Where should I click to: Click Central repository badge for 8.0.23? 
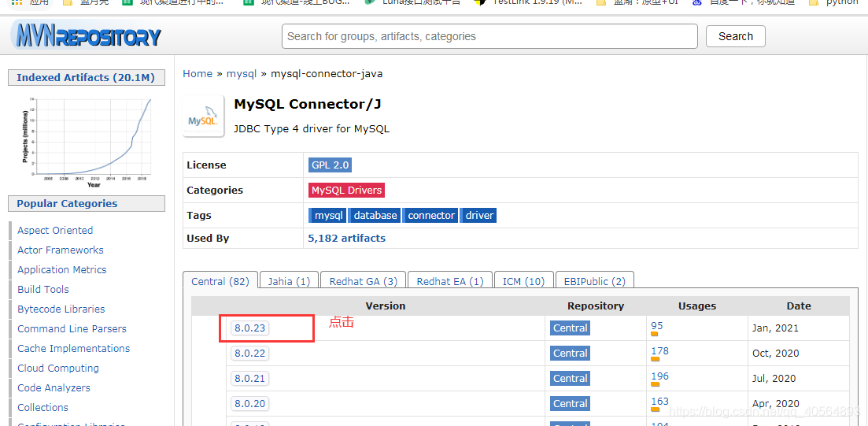click(x=571, y=328)
